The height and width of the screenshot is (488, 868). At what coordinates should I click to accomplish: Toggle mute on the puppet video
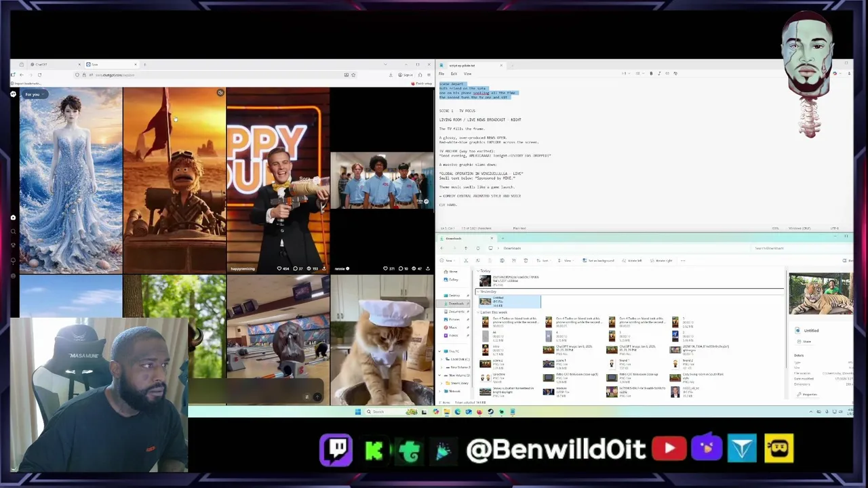pos(220,93)
